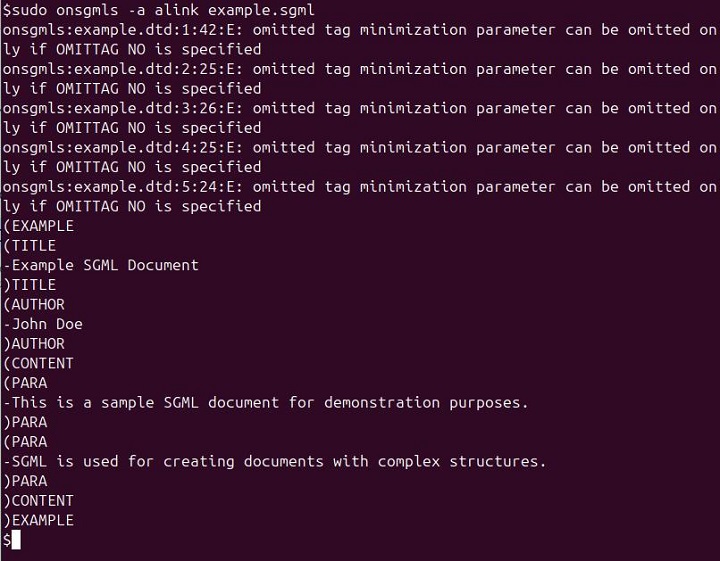Click the )CONTENT closing tag line
Image resolution: width=720 pixels, height=561 pixels.
[x=39, y=501]
